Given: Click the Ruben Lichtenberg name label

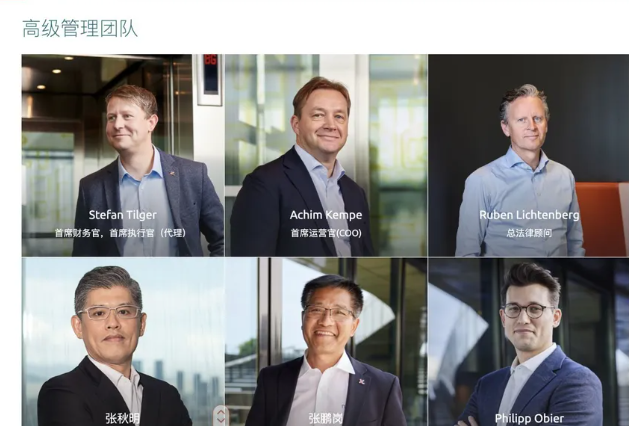Looking at the screenshot, I should click(529, 215).
